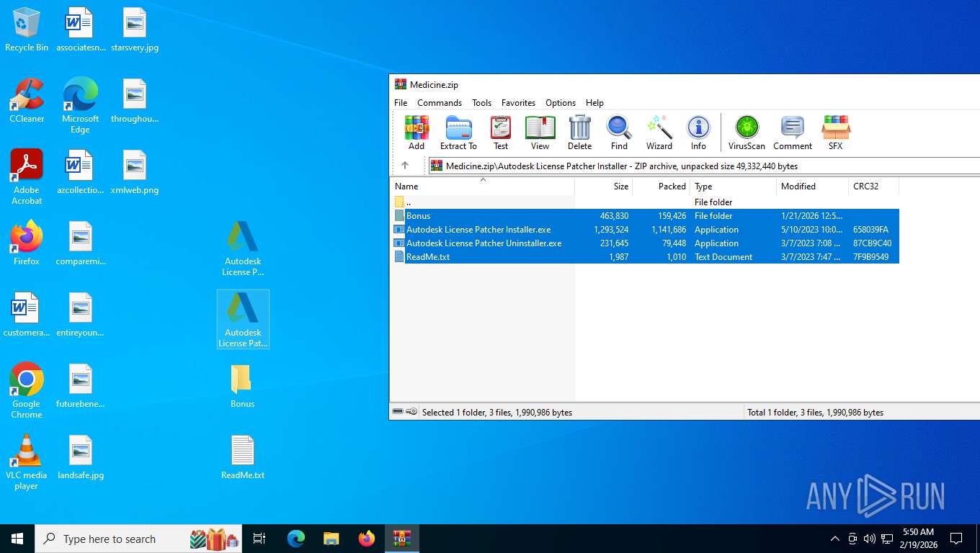Image resolution: width=980 pixels, height=553 pixels.
Task: Run the VirusScan toolbar icon
Action: (x=747, y=133)
